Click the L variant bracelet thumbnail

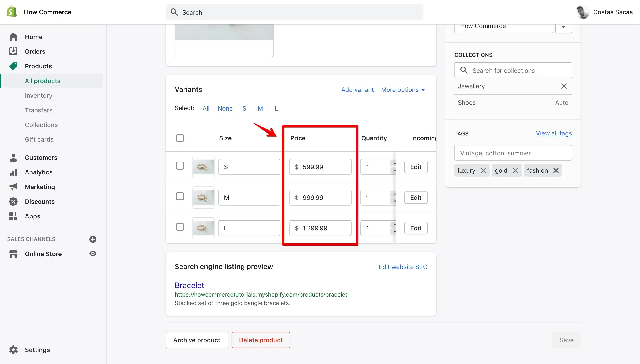[204, 228]
